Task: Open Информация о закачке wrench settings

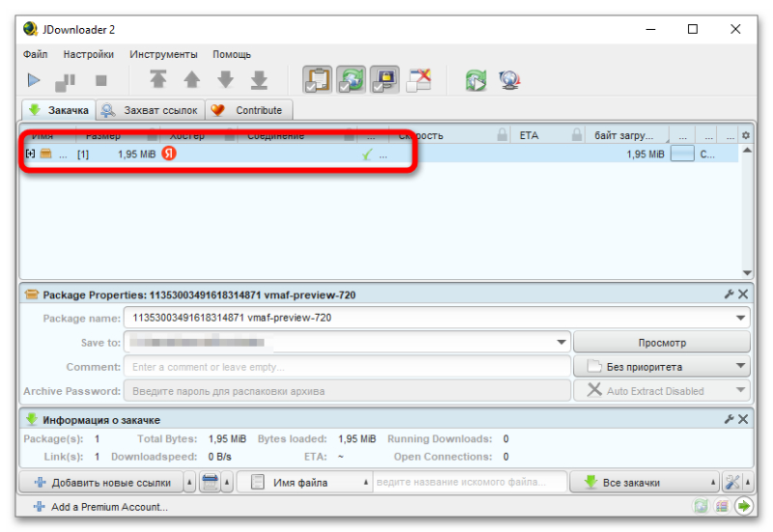Action: [730, 419]
